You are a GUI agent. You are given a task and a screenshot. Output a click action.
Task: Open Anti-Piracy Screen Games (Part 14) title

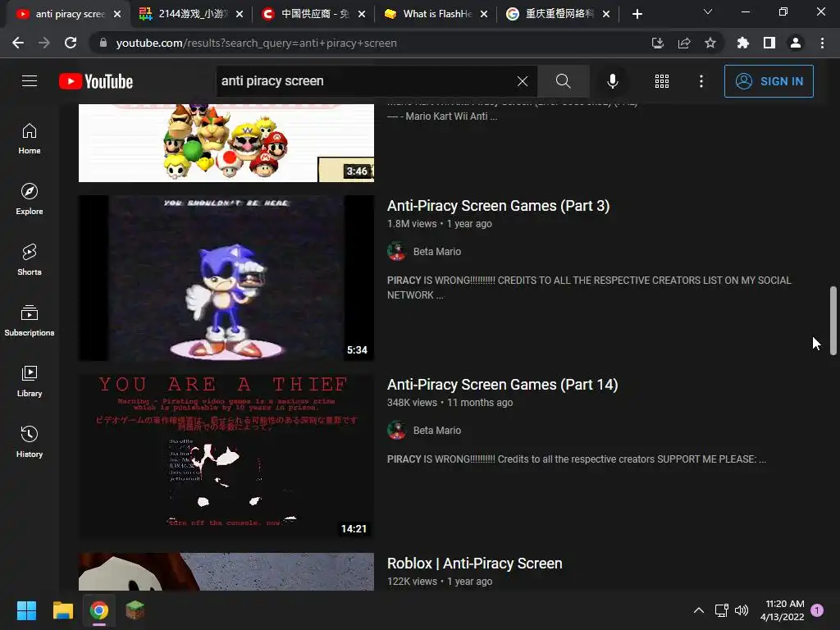click(x=503, y=385)
